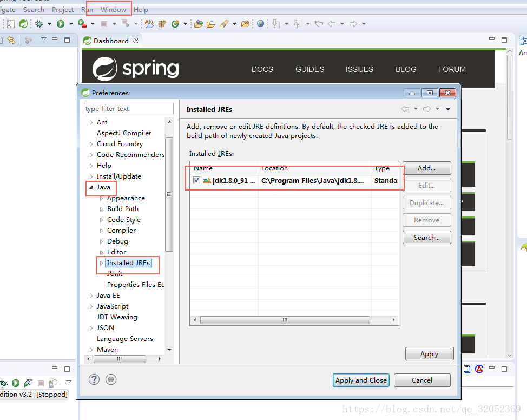Click the Help question mark icon

pos(94,379)
